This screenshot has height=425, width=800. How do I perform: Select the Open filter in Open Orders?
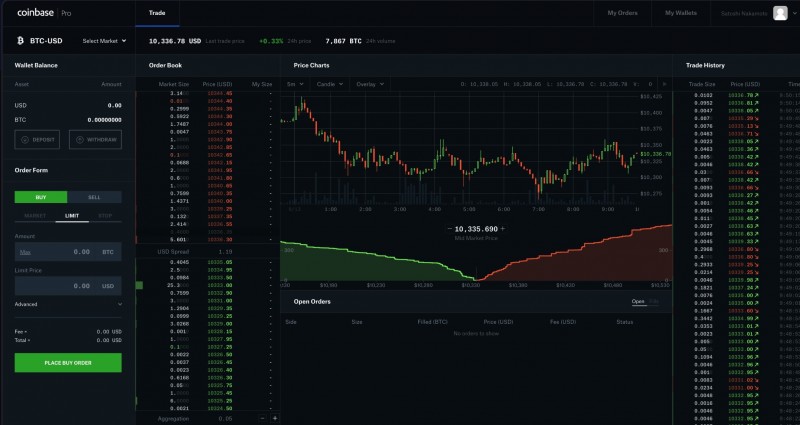click(x=638, y=302)
